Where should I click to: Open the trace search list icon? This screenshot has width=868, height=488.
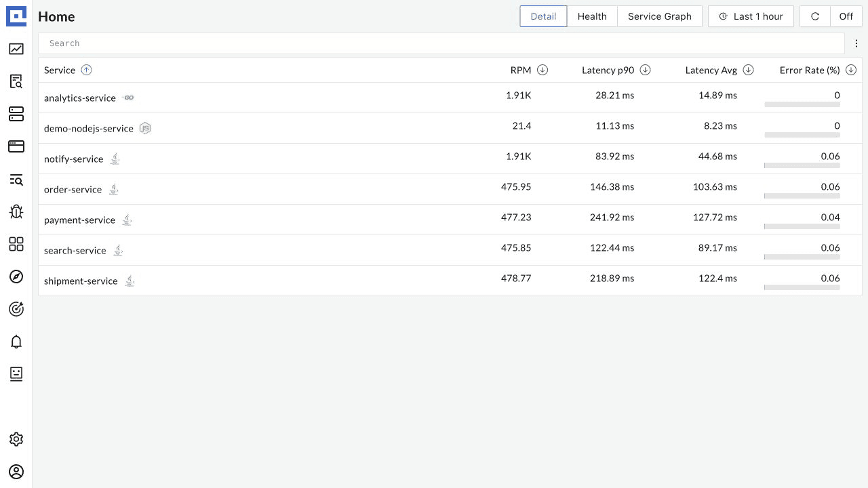click(x=16, y=180)
